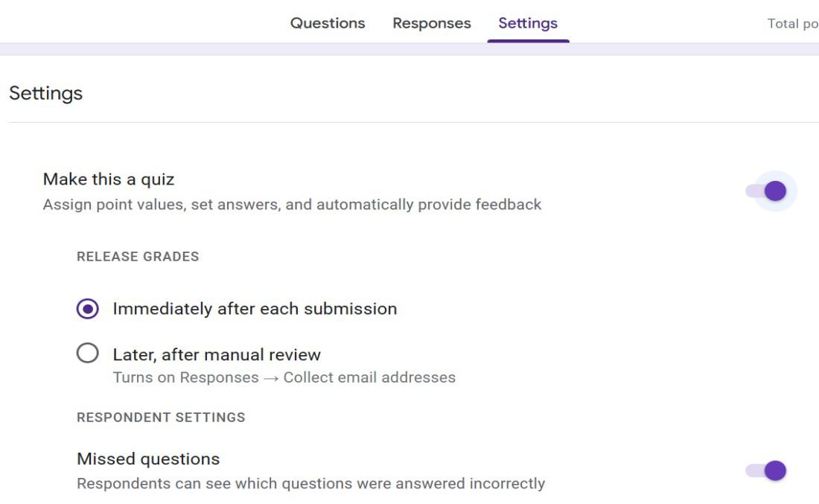
Task: Click the arrow symbol before 'Collect email addresses'
Action: (x=271, y=377)
